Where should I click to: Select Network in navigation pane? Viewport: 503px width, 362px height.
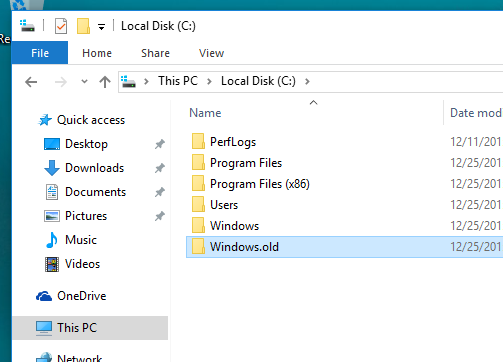79,358
